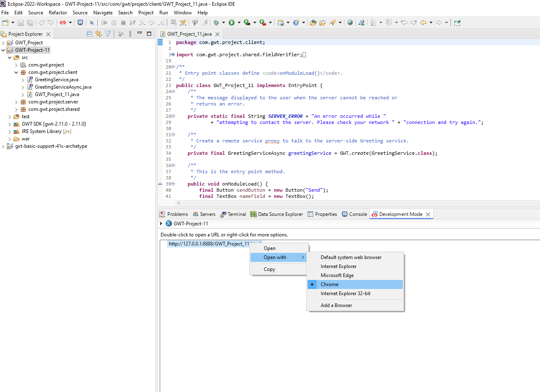The image size is (540, 392).
Task: Open the Window menu
Action: click(x=182, y=13)
